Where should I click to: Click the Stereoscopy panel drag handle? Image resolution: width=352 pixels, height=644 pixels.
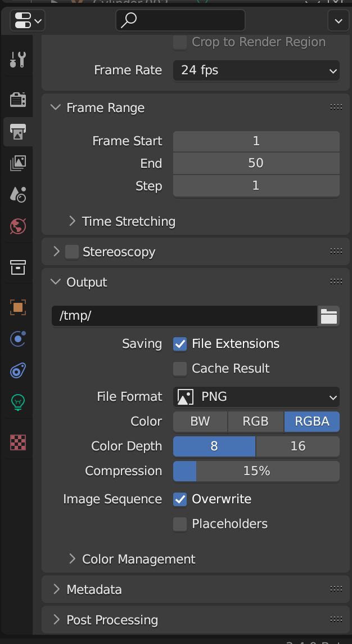336,252
